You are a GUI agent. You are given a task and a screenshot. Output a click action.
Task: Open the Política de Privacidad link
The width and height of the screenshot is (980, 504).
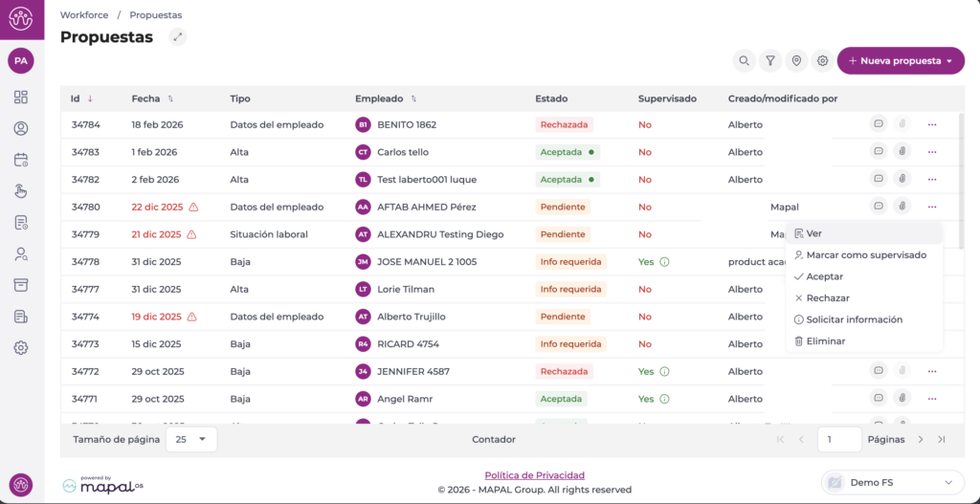[534, 475]
